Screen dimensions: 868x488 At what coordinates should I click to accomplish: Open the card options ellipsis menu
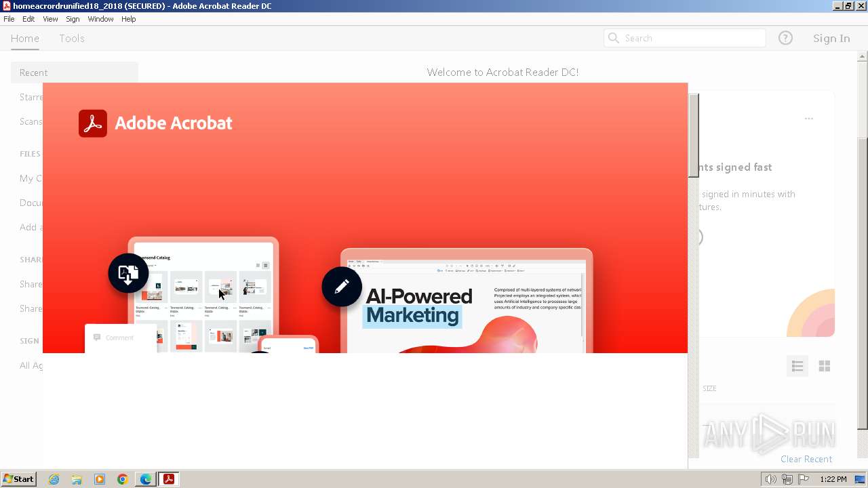pos(809,119)
